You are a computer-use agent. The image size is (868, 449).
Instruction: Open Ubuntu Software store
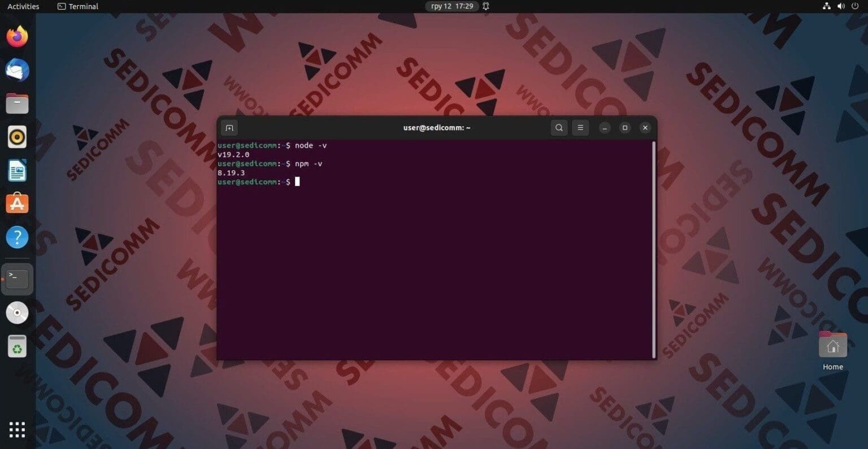(x=17, y=203)
